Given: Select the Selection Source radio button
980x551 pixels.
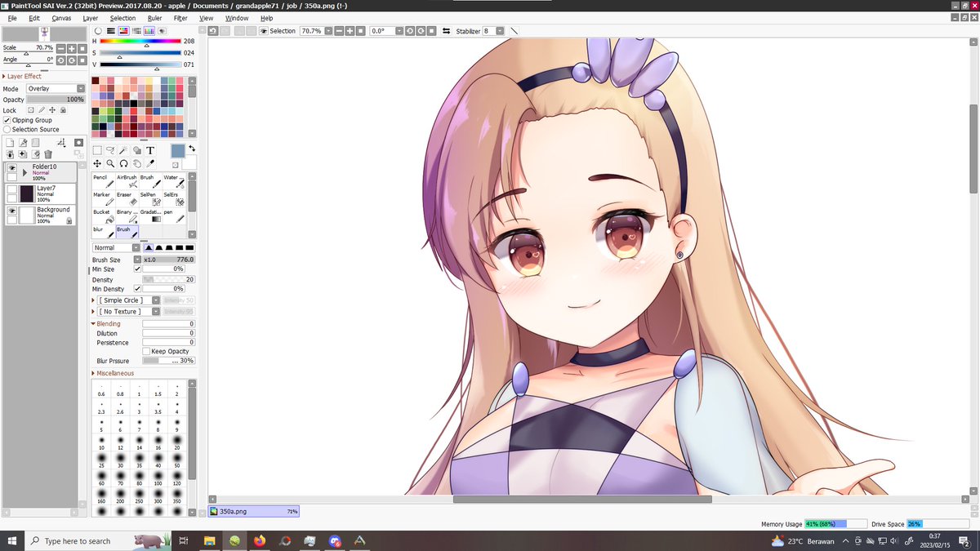Looking at the screenshot, I should 7,129.
